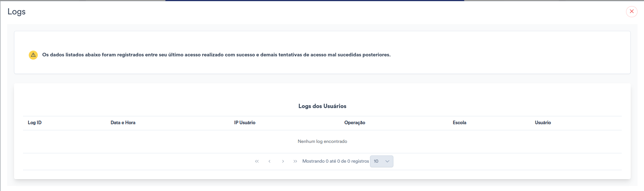
Task: Click the yellow warning triangle icon
Action: pyautogui.click(x=33, y=55)
